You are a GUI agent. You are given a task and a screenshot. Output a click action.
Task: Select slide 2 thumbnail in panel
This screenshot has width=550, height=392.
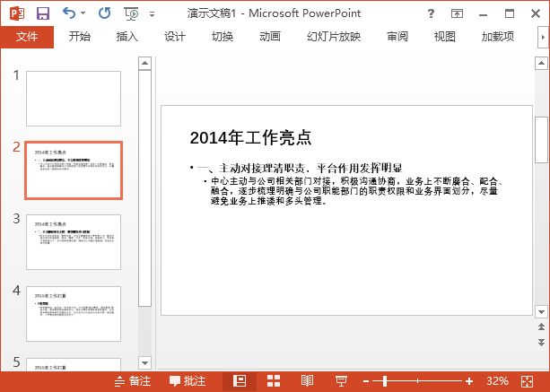click(x=74, y=170)
